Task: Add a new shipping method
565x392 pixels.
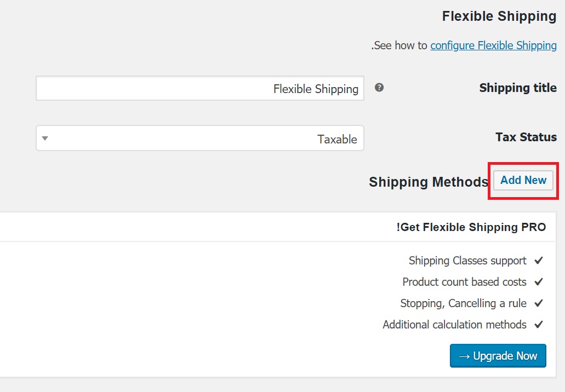Action: (523, 180)
